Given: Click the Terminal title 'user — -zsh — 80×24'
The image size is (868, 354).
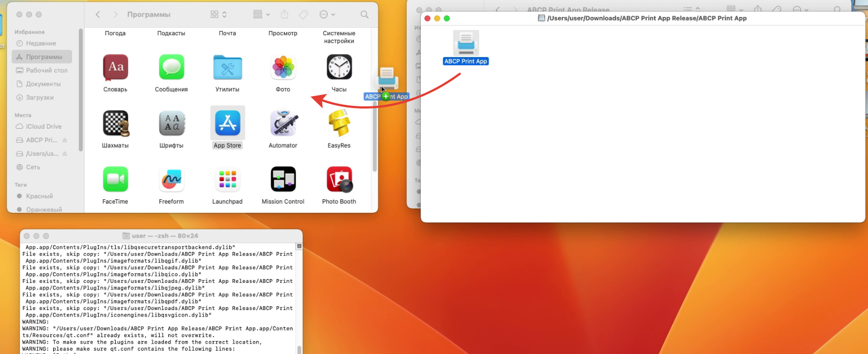Looking at the screenshot, I should (x=165, y=236).
